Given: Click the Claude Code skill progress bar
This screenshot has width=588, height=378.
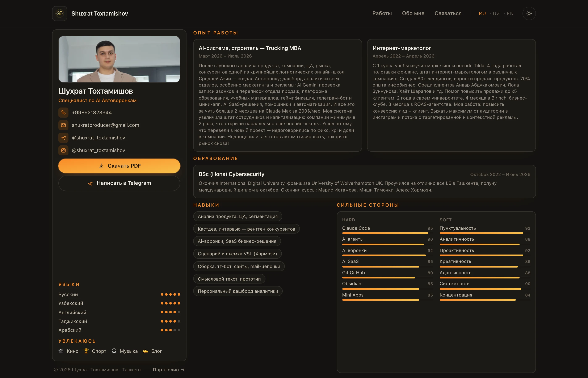Looking at the screenshot, I should point(387,233).
